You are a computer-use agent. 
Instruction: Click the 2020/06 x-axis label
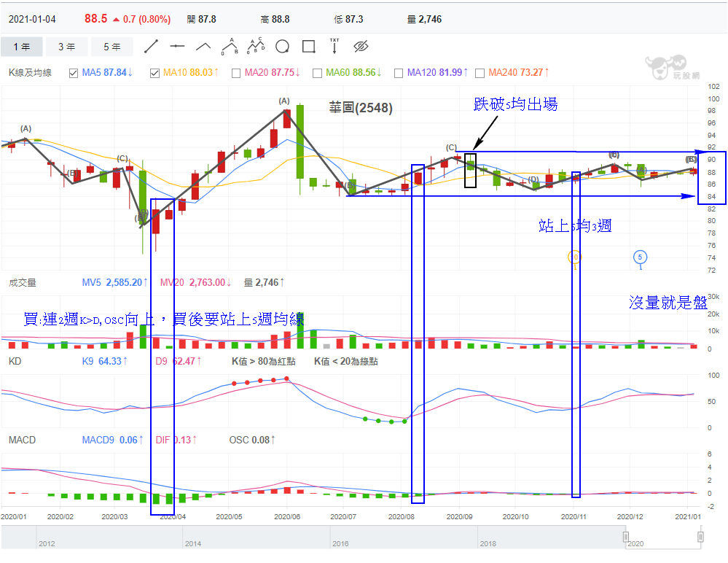click(x=287, y=516)
